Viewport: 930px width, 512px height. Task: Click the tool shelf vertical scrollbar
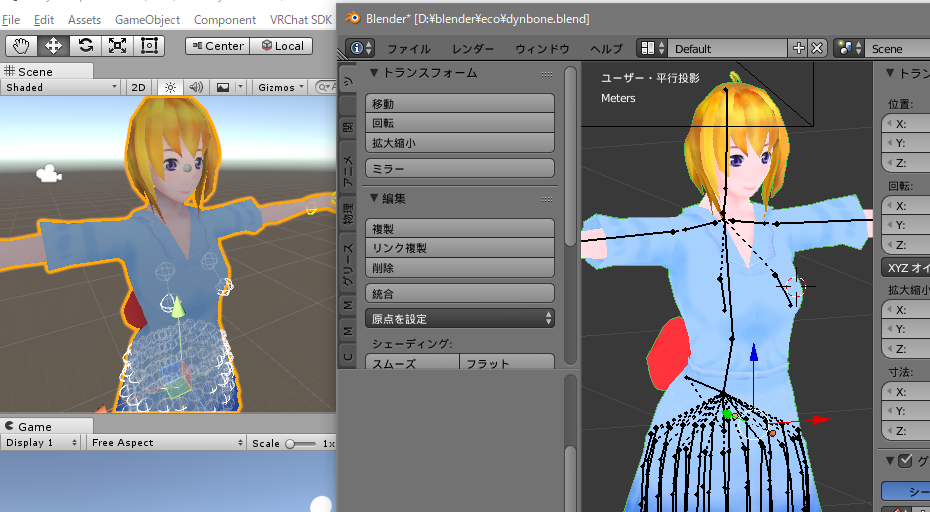click(x=570, y=157)
